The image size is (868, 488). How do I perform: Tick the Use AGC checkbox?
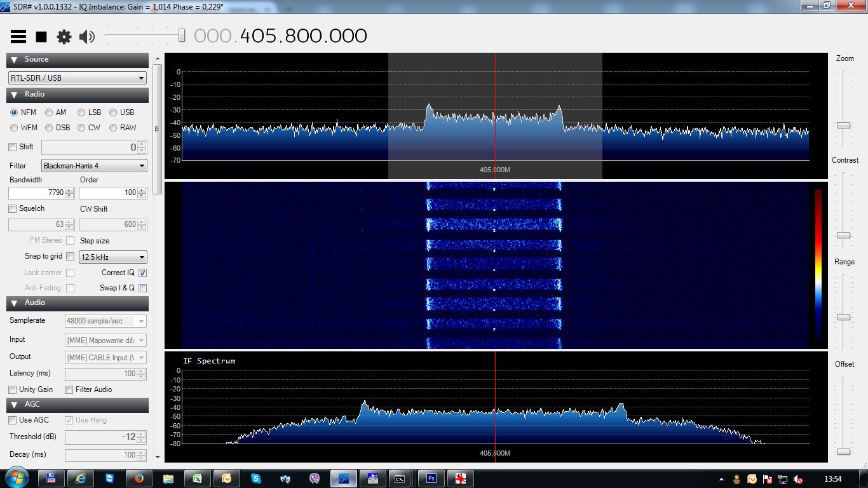(x=13, y=421)
